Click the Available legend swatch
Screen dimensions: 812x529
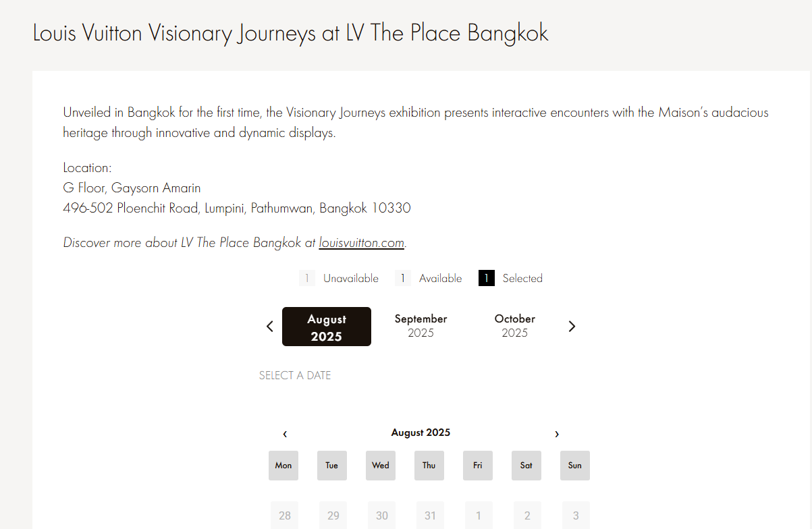click(x=403, y=278)
